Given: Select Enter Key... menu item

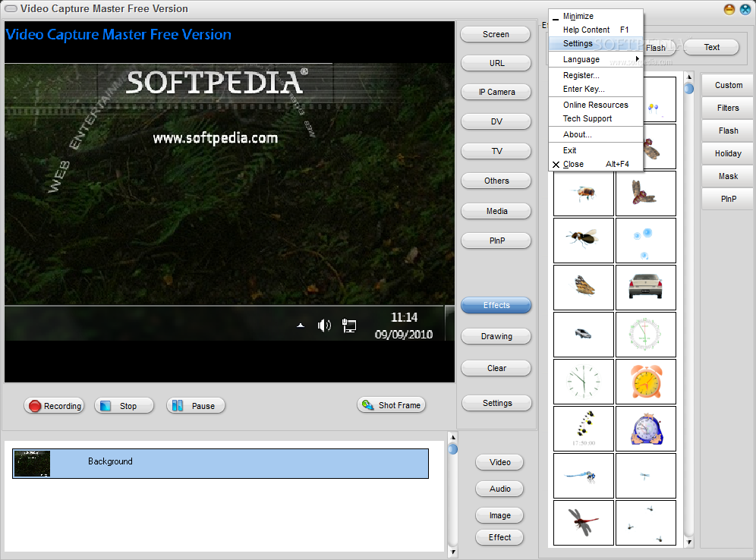Looking at the screenshot, I should coord(596,89).
